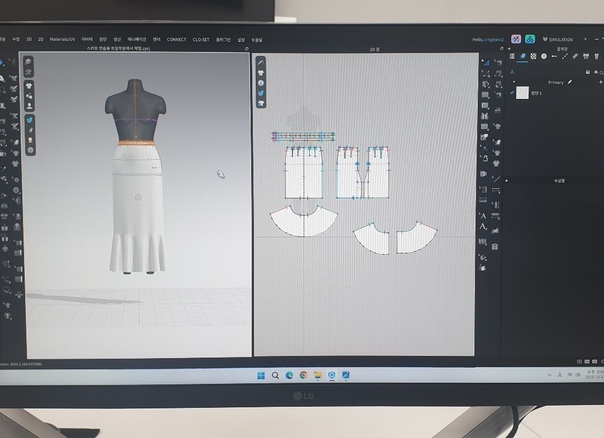Click the Windows Start button on taskbar
This screenshot has width=604, height=438.
[x=262, y=375]
